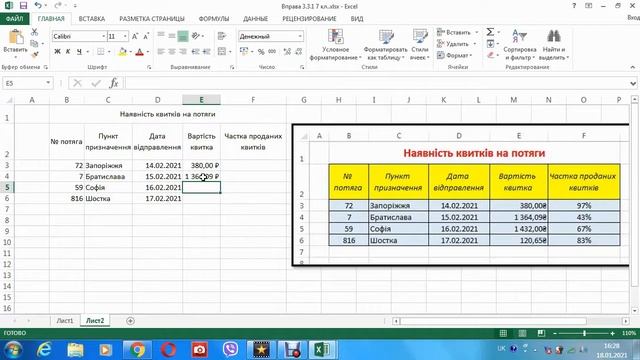Open the Найти и выделить dropdown
This screenshot has height=360, width=640.
(x=554, y=44)
